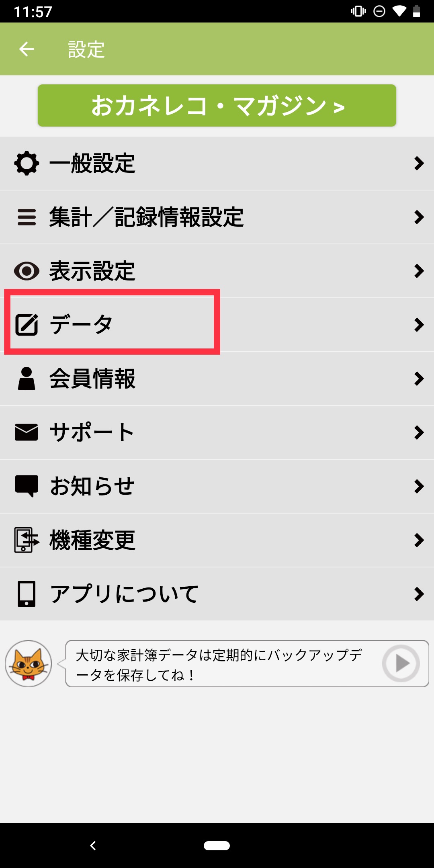Viewport: 434px width, 868px height.
Task: Open the おカネレコ・マガジン banner button
Action: 217,106
